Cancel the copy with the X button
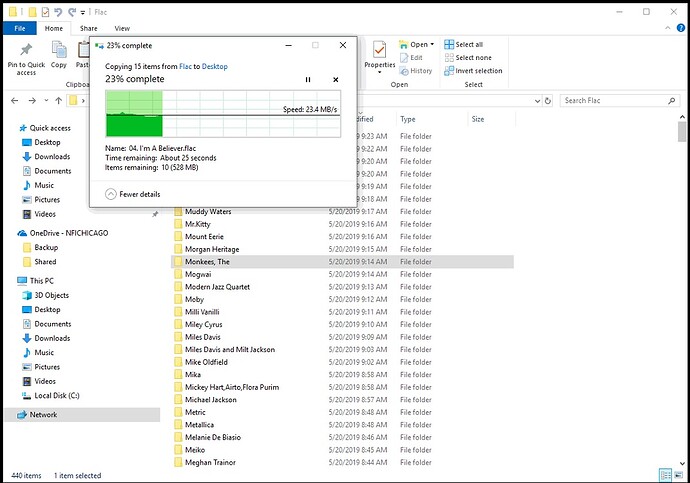The width and height of the screenshot is (690, 483). (335, 80)
